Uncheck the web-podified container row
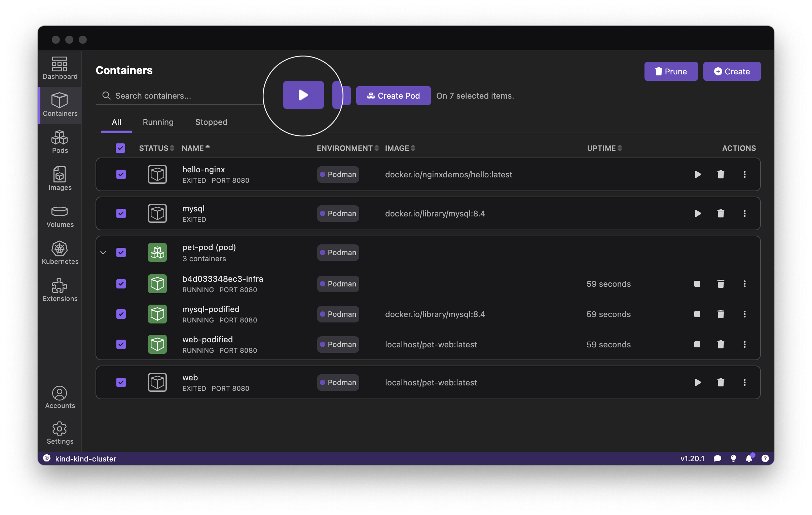This screenshot has width=812, height=515. coord(121,344)
